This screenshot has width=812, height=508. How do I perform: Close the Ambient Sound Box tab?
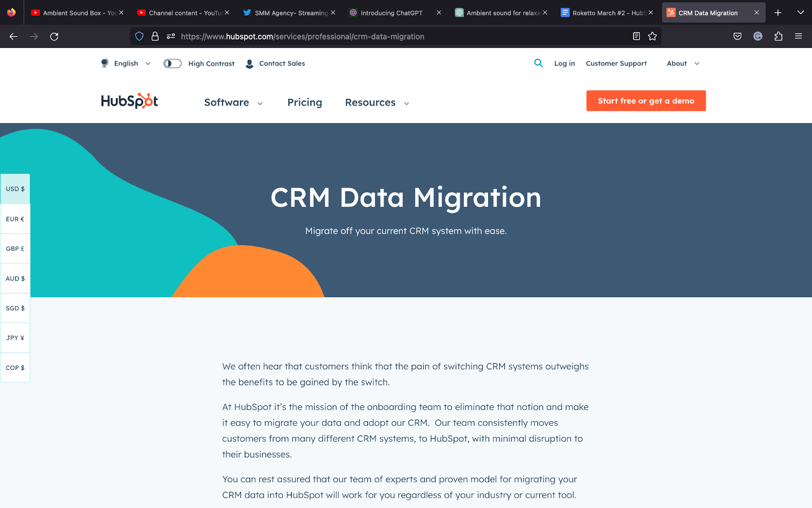tap(121, 13)
